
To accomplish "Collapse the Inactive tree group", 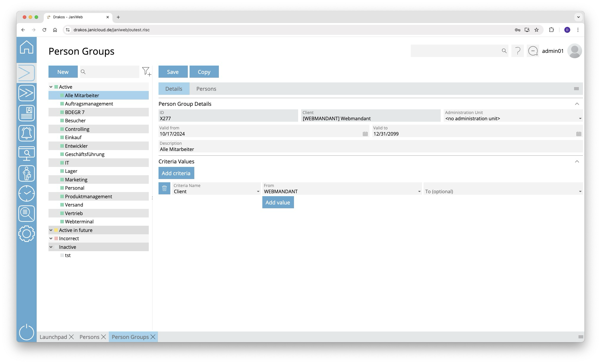I will coord(51,247).
